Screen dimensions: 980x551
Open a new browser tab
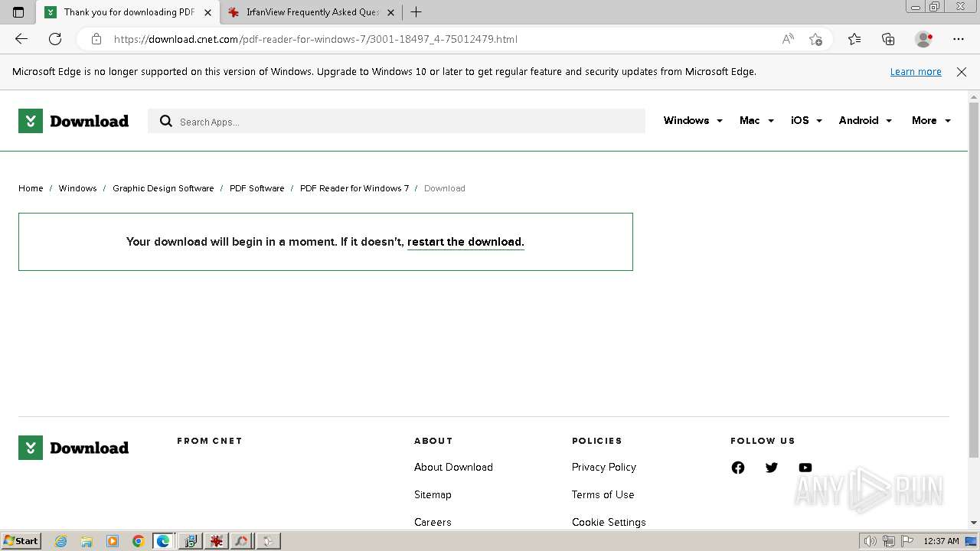coord(416,12)
